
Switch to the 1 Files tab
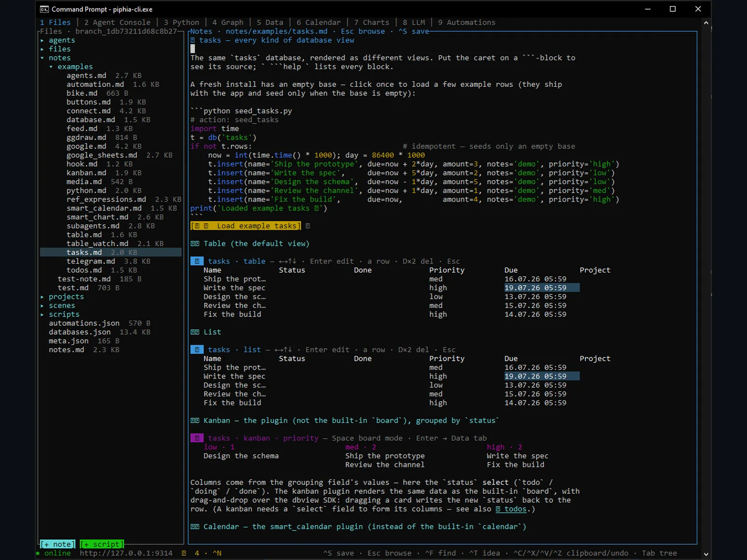click(x=55, y=22)
